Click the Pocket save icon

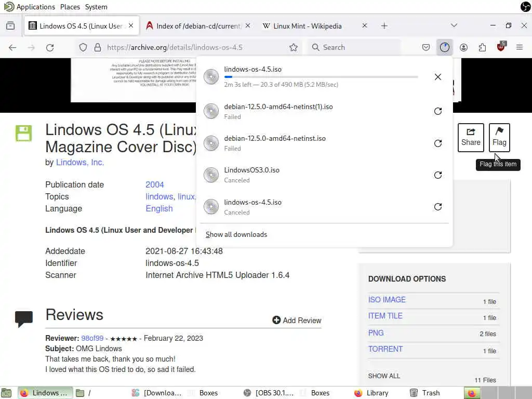pyautogui.click(x=426, y=47)
